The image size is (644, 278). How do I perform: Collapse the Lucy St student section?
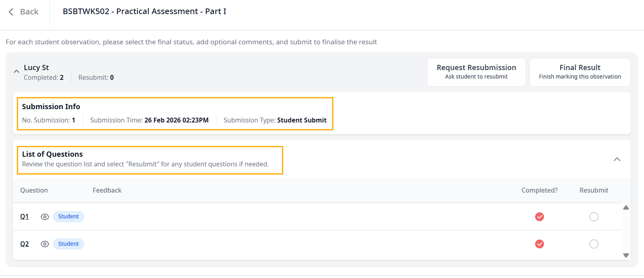(x=17, y=72)
